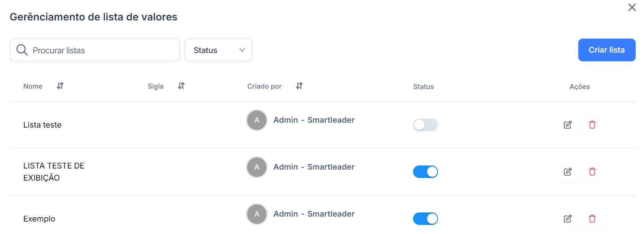Expand Status dropdown via chevron arrow
The width and height of the screenshot is (644, 234).
242,50
